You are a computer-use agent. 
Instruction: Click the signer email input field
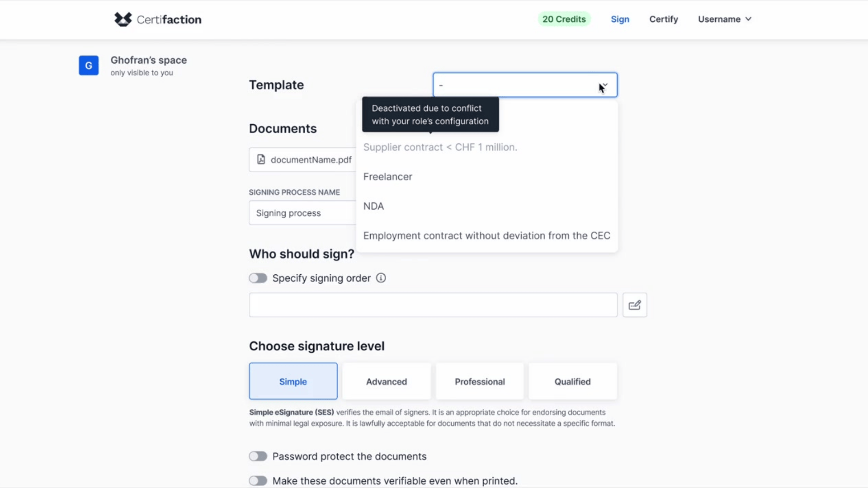tap(433, 305)
